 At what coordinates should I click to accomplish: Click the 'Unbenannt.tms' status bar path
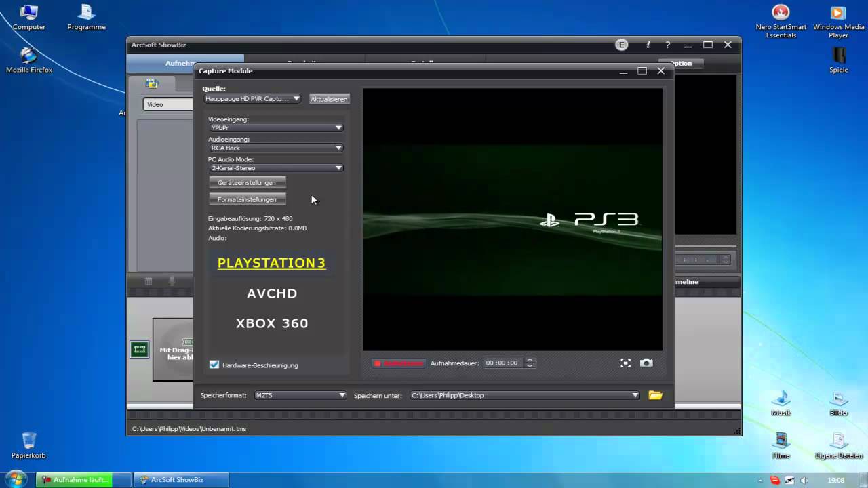[189, 429]
